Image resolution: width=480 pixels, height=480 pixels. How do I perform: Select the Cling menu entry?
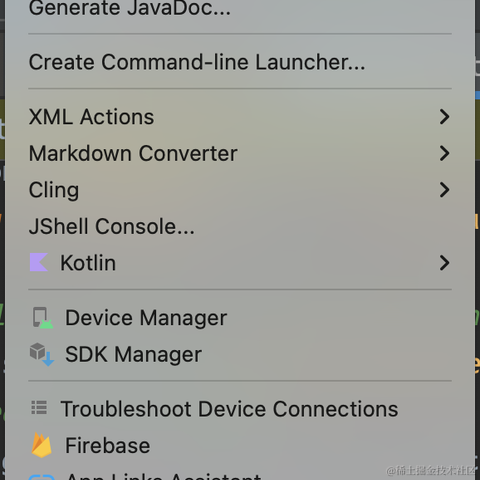pos(240,190)
